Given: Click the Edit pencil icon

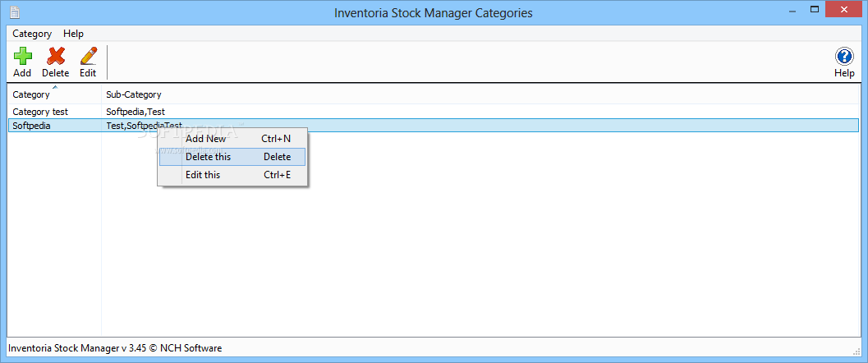Looking at the screenshot, I should [88, 56].
